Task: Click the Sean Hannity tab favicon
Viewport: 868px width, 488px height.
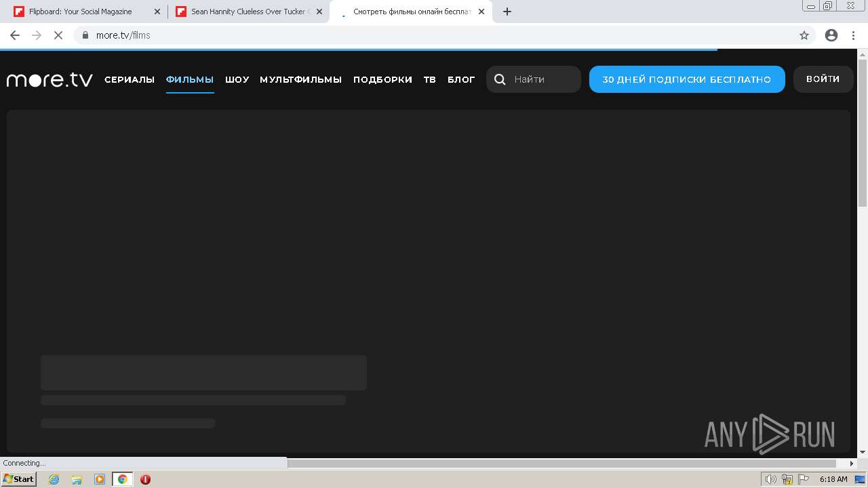Action: 181,12
